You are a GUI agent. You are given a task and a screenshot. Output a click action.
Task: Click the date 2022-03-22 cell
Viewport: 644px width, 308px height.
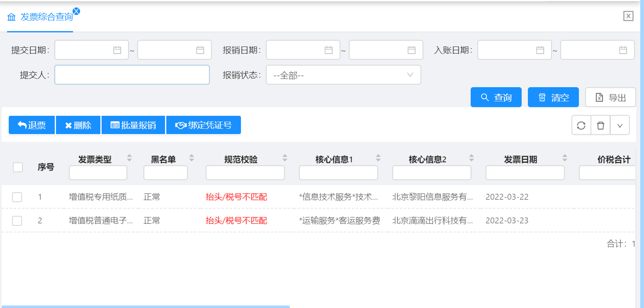pos(507,197)
